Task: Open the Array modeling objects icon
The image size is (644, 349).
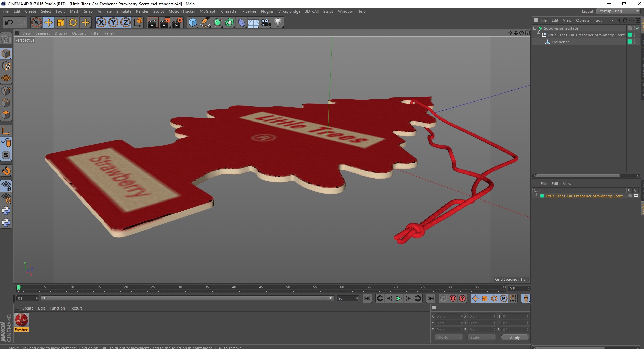Action: point(230,23)
